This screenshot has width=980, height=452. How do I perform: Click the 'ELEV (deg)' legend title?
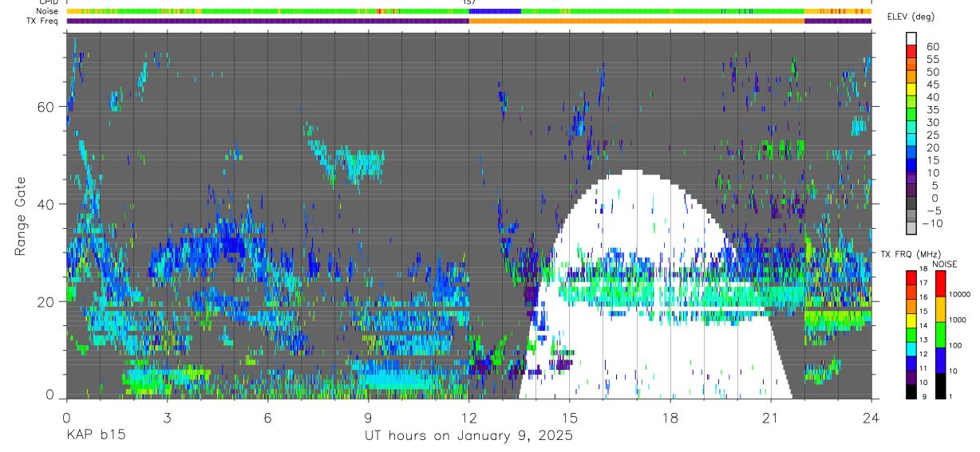pos(911,17)
